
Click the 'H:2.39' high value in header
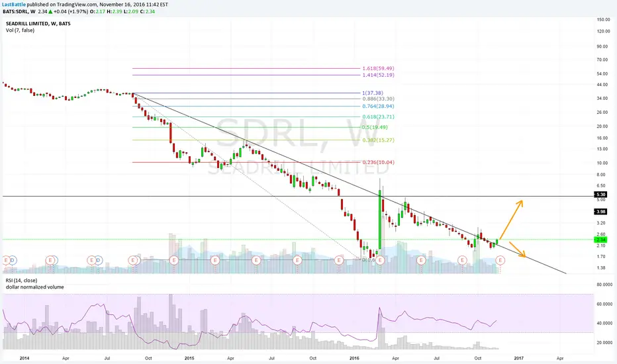[115, 11]
